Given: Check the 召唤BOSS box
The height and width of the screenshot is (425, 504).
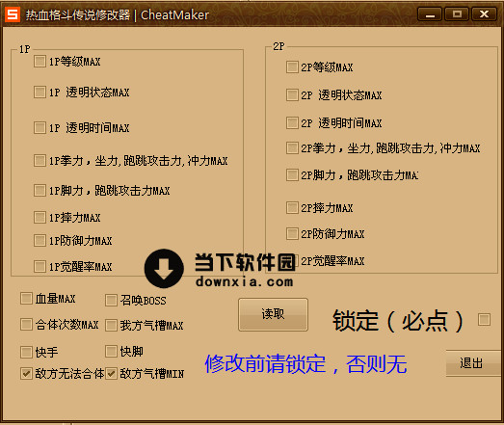Looking at the screenshot, I should 111,301.
